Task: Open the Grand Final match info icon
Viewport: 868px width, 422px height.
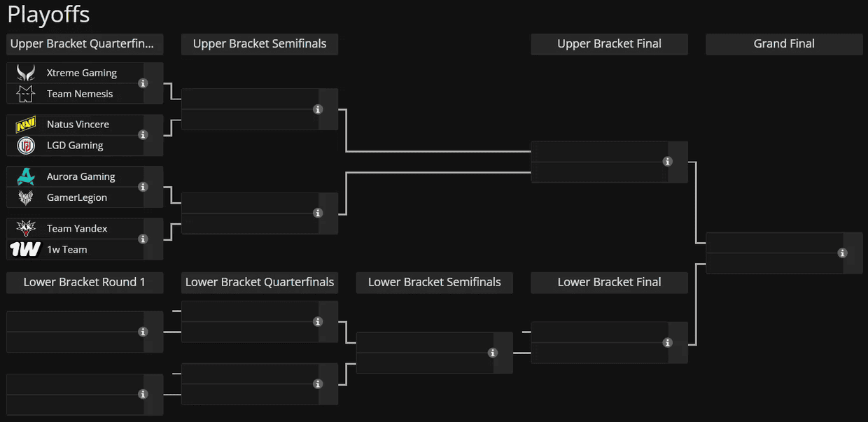Action: coord(843,253)
